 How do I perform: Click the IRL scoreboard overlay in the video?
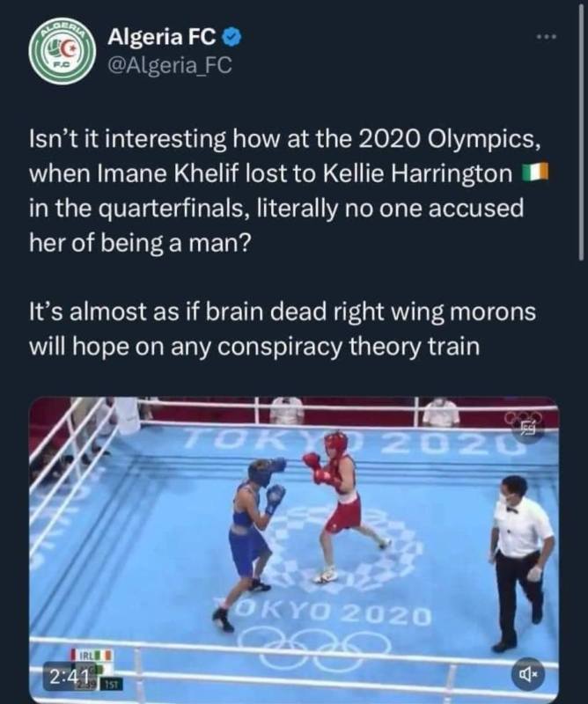pos(92,655)
